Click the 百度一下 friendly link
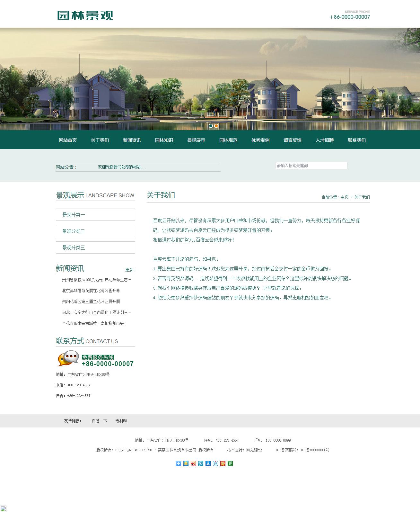 [99, 421]
